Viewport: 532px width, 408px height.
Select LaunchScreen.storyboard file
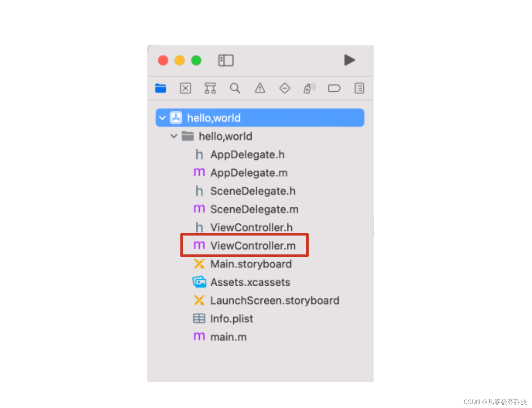coord(266,300)
